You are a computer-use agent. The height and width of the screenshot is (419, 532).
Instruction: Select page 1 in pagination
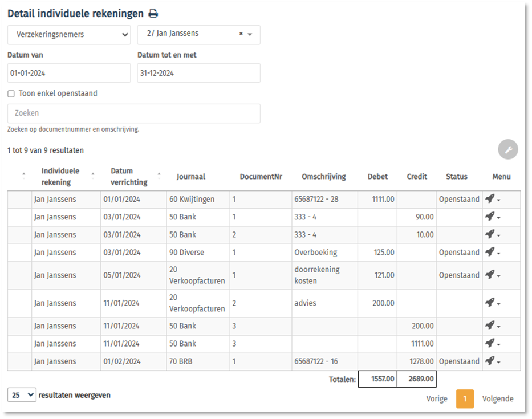pyautogui.click(x=465, y=398)
